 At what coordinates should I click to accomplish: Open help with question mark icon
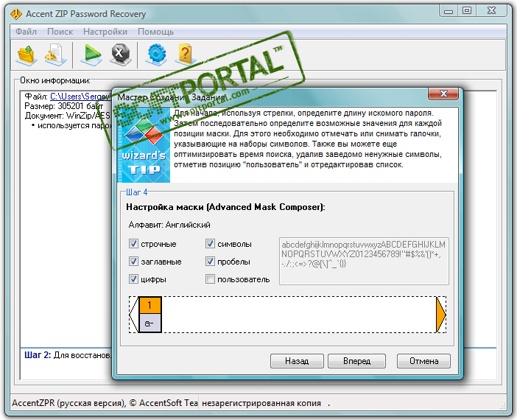coord(185,55)
